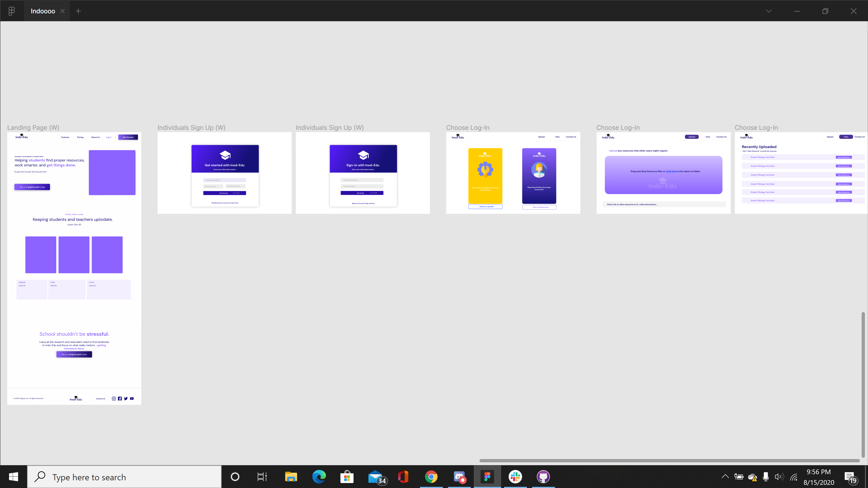The image size is (868, 488).
Task: Click the Figma home icon
Action: click(12, 11)
